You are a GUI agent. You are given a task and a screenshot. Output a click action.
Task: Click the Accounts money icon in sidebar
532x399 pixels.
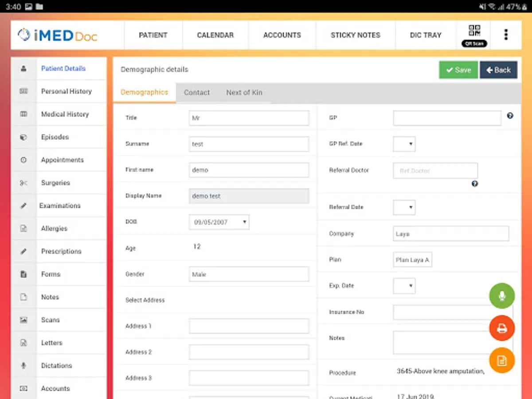[x=23, y=388]
